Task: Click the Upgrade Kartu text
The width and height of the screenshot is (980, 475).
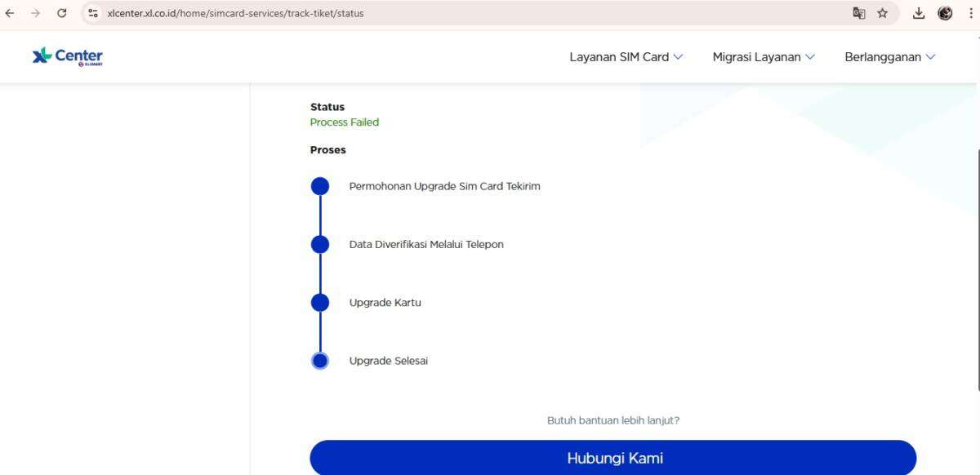Action: click(x=385, y=303)
